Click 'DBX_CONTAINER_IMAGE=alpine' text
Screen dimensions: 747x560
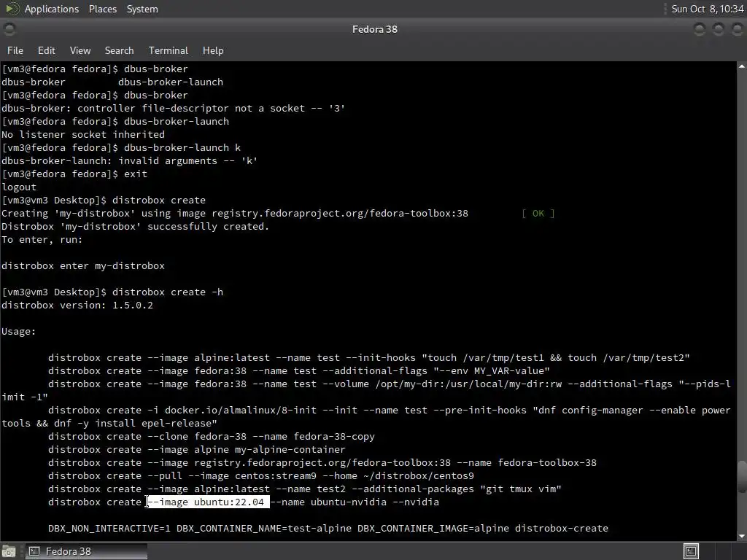point(433,528)
